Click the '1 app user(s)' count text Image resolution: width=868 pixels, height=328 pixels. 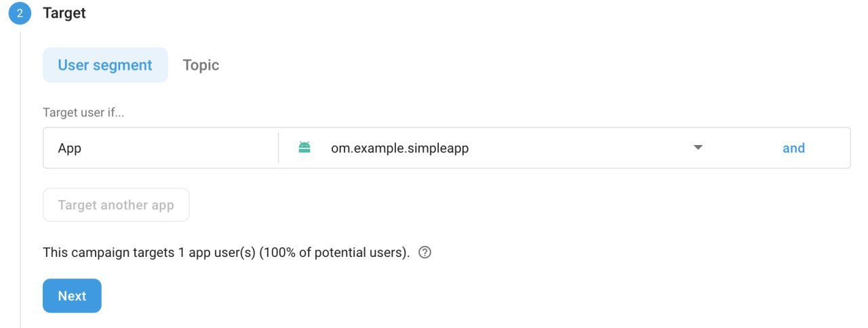pyautogui.click(x=217, y=253)
